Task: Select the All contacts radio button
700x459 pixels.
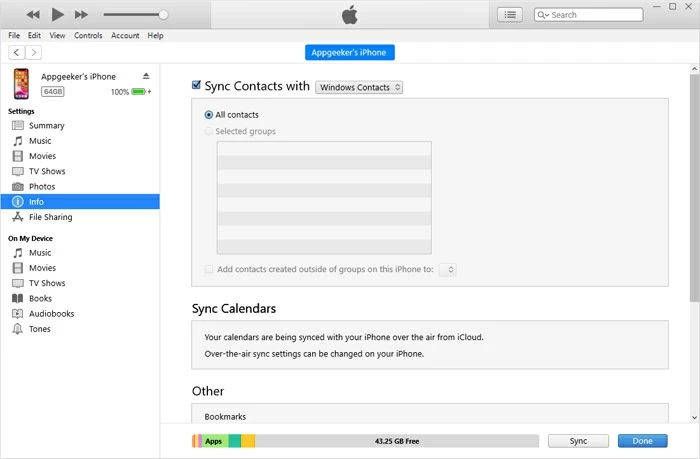Action: click(x=208, y=115)
